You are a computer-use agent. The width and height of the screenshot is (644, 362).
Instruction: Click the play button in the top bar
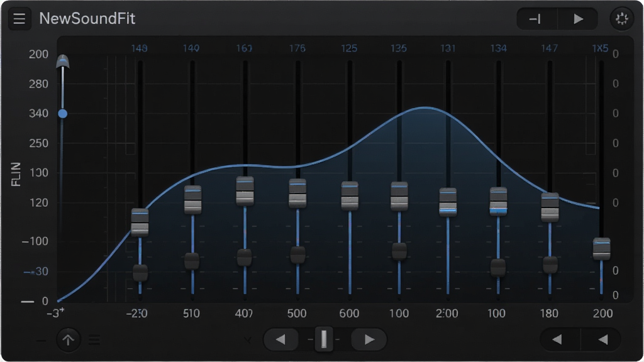click(x=578, y=19)
